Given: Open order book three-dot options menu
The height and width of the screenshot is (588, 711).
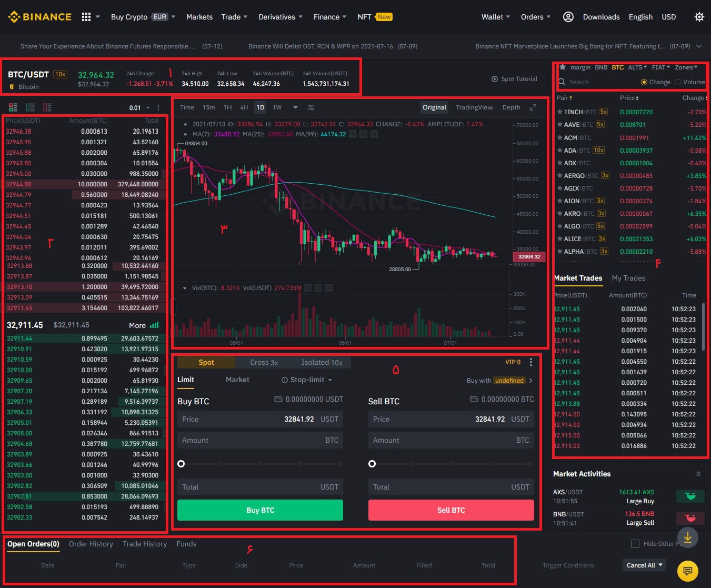Looking at the screenshot, I should 158,107.
